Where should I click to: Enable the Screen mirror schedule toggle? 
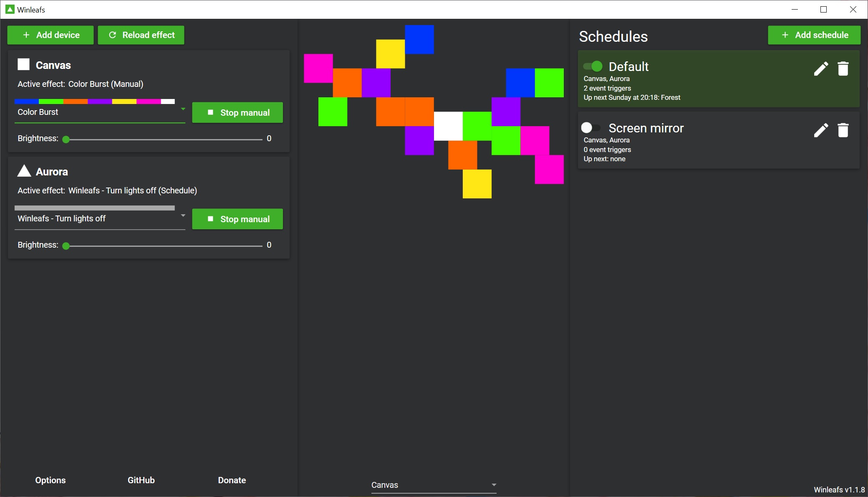point(590,127)
